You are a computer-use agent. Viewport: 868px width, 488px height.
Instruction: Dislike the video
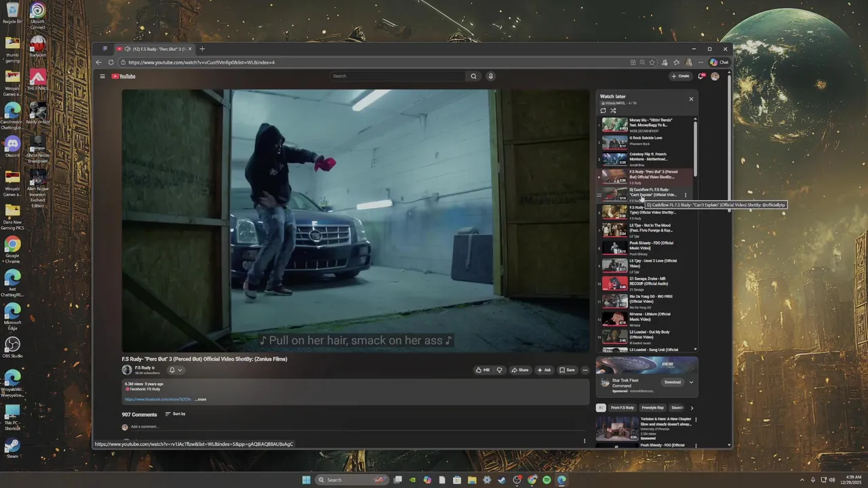click(500, 370)
